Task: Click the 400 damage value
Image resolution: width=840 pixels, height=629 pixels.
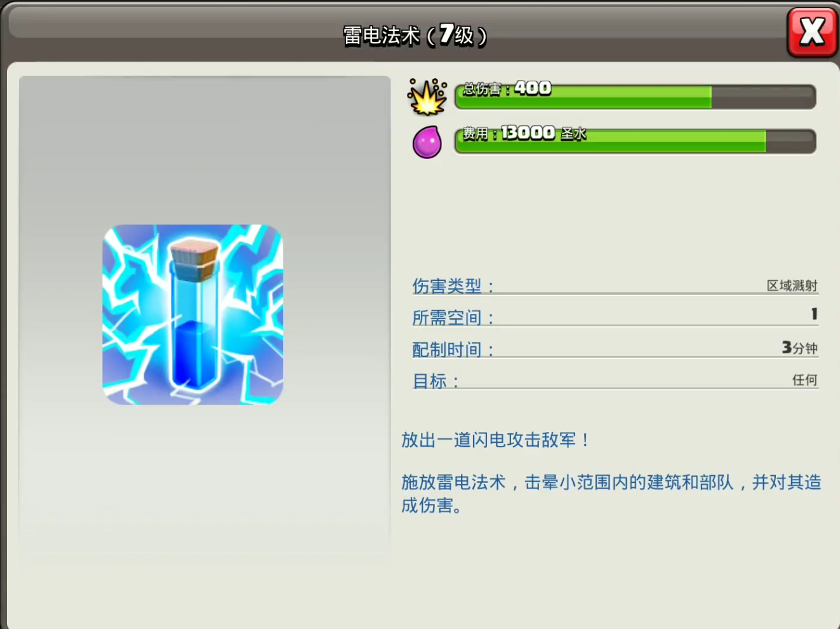Action: [x=533, y=88]
